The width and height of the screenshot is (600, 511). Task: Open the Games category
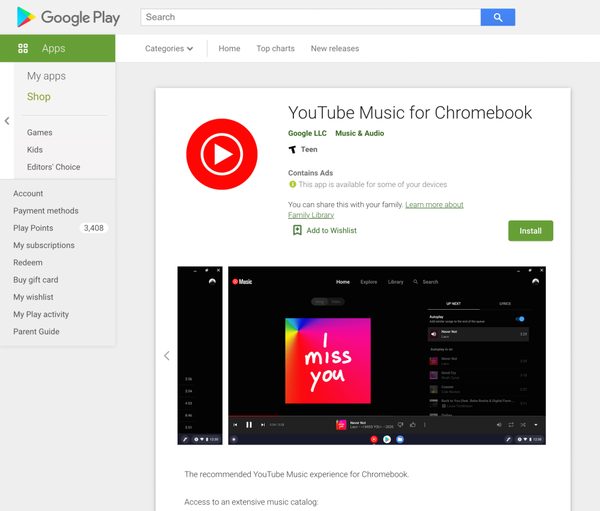click(39, 132)
